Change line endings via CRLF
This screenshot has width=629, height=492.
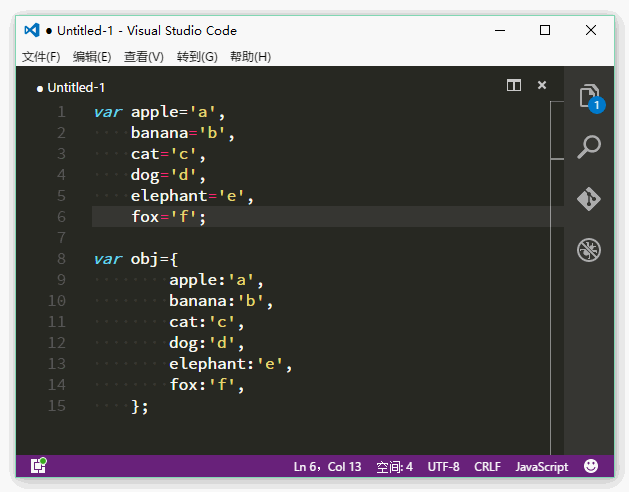coord(487,467)
